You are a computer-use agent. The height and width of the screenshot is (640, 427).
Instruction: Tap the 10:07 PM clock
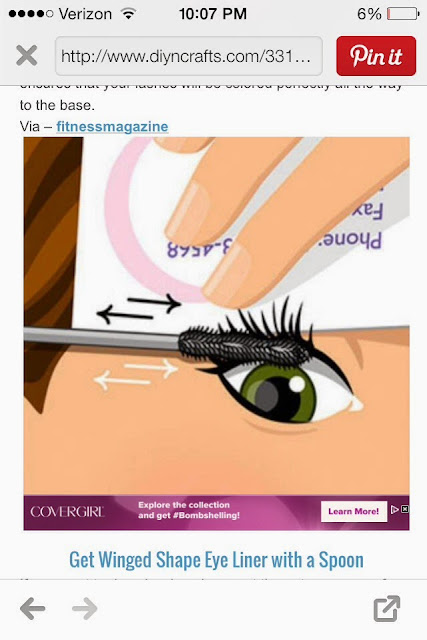click(213, 14)
